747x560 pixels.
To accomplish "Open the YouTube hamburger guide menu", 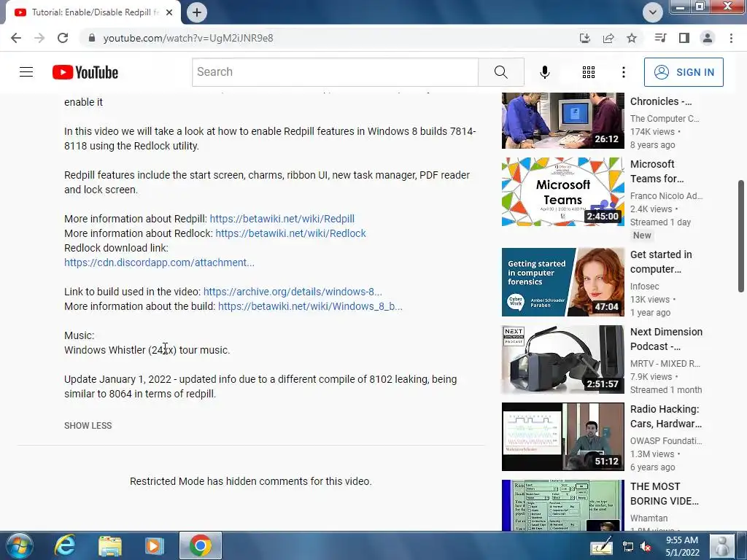I will pos(26,72).
